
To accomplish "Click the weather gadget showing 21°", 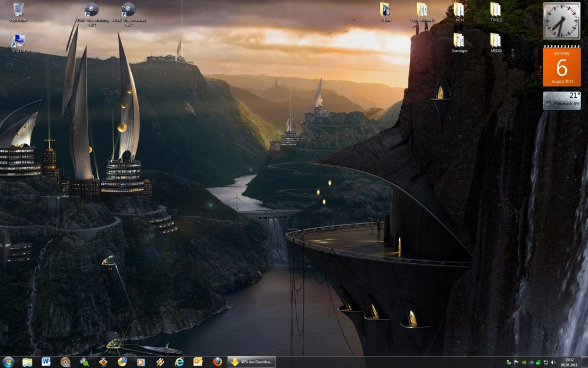I will pyautogui.click(x=562, y=100).
